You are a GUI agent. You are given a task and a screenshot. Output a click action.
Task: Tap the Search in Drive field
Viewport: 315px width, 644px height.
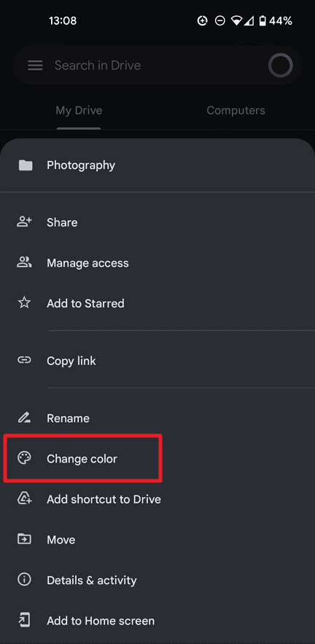[157, 66]
